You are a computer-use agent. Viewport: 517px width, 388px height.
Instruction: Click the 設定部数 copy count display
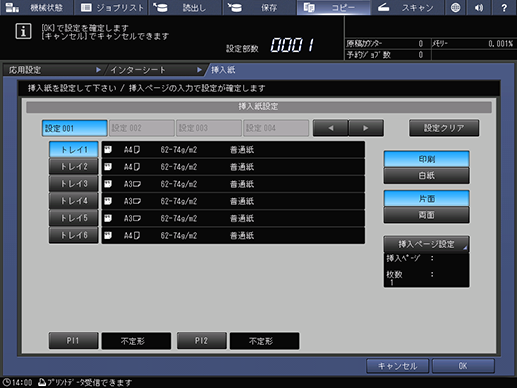292,45
